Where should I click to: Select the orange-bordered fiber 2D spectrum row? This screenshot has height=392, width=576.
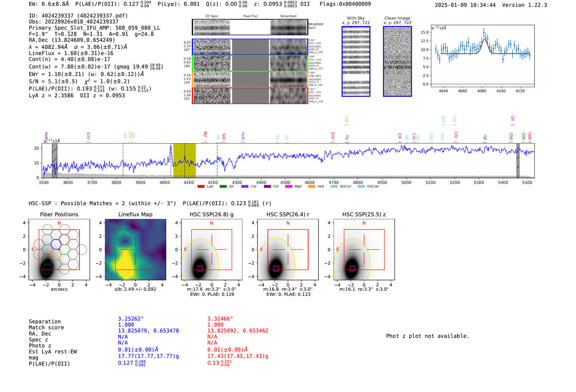pyautogui.click(x=250, y=79)
